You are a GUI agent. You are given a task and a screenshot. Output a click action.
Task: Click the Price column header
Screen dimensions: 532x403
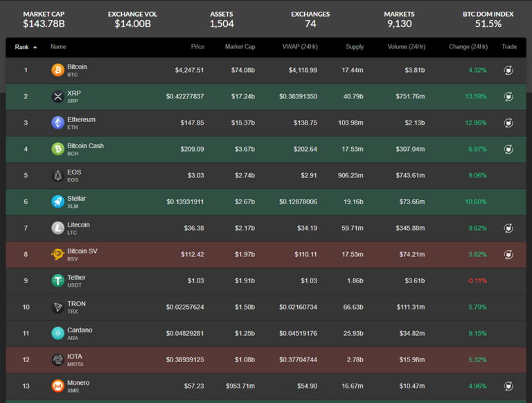click(x=197, y=47)
